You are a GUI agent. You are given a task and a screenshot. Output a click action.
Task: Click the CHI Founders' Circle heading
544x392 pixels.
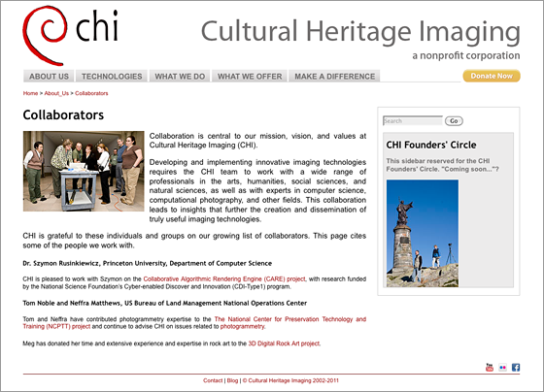point(431,145)
